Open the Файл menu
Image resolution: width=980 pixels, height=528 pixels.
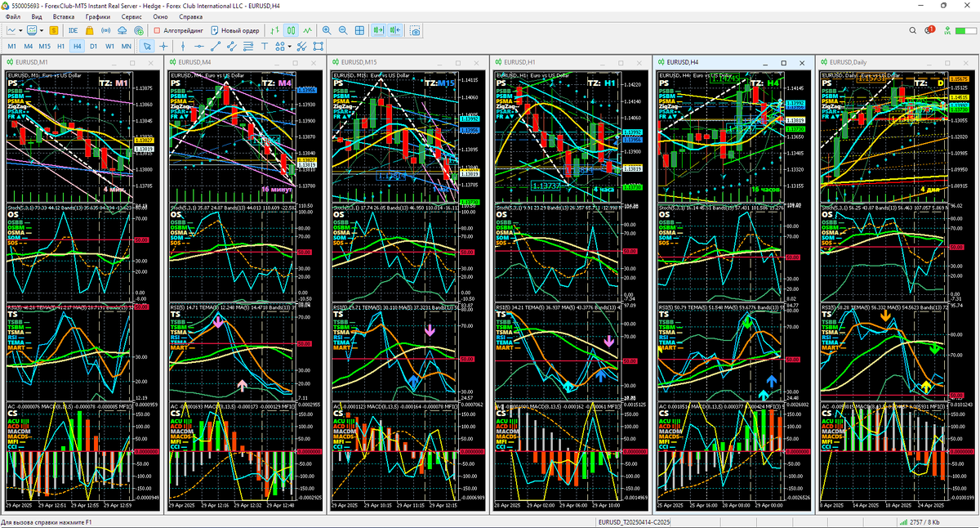(13, 16)
